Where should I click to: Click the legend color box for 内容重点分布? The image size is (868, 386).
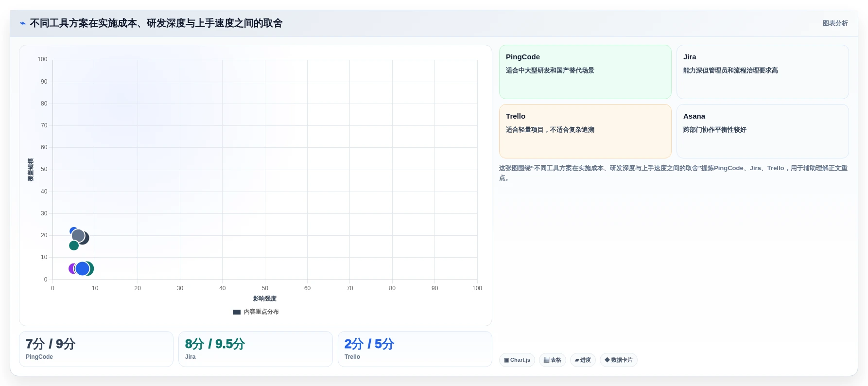tap(237, 312)
